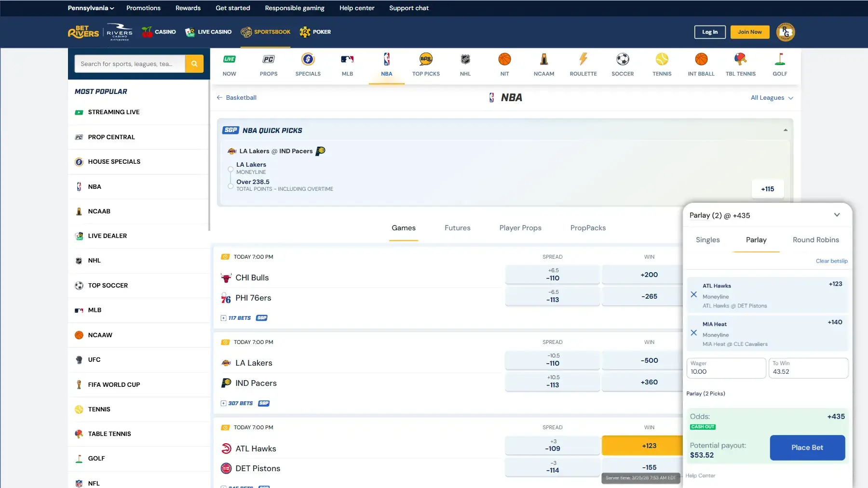
Task: Remove MIA Heat pick from betslip
Action: (x=693, y=333)
